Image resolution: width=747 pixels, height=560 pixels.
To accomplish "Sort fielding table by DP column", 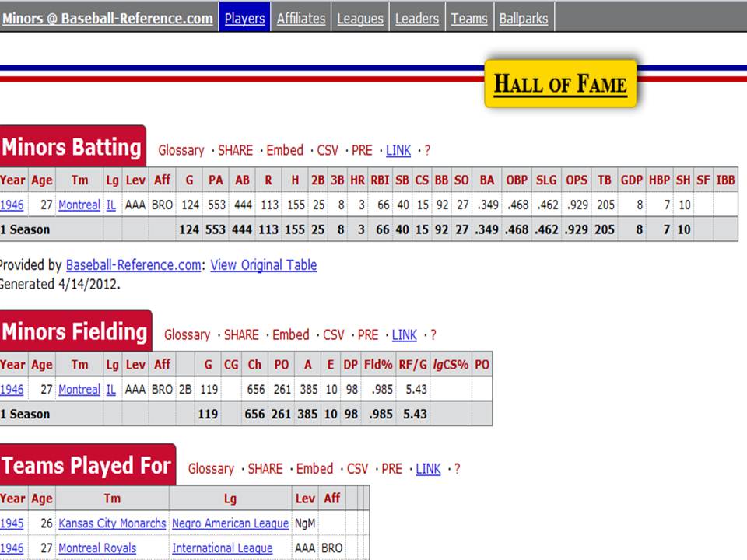I will (x=351, y=364).
